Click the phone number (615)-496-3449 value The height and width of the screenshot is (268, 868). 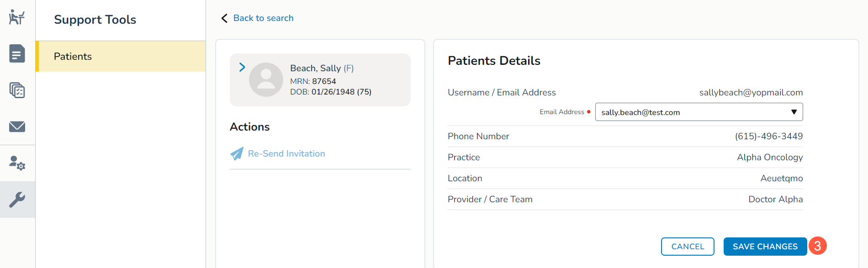tap(768, 136)
